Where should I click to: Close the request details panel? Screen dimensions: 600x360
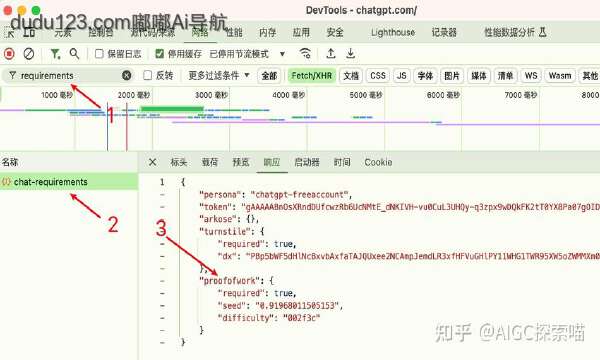(152, 162)
